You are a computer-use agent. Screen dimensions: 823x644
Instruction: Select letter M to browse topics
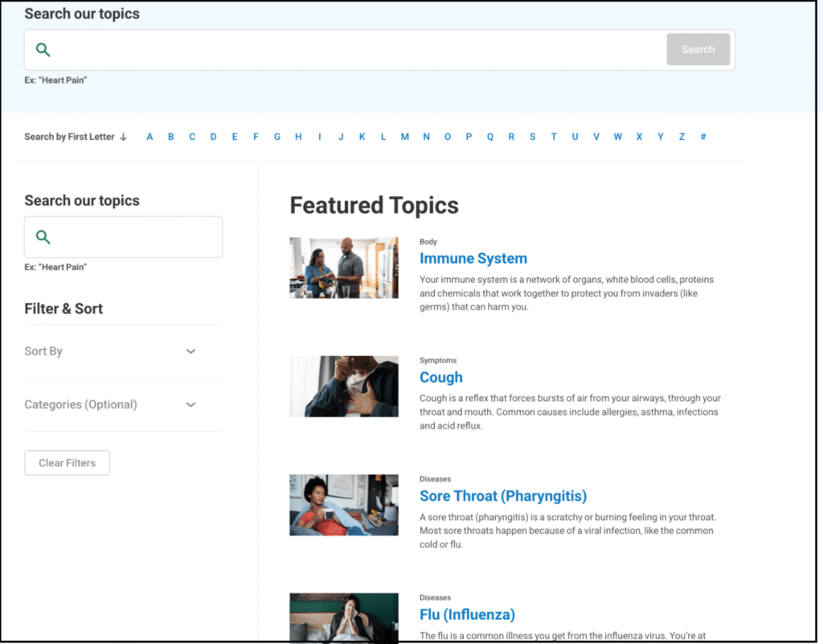404,137
